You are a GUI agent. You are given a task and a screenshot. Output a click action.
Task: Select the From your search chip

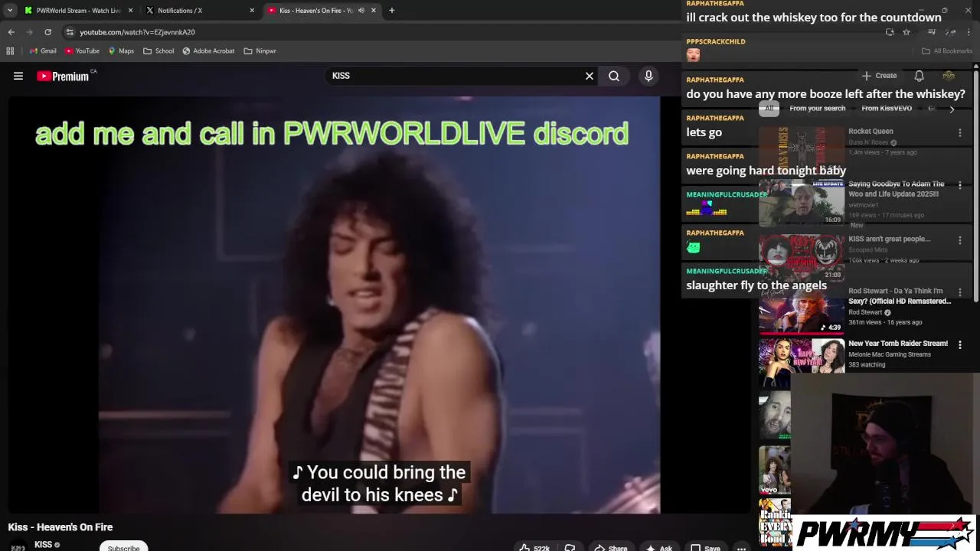point(818,109)
